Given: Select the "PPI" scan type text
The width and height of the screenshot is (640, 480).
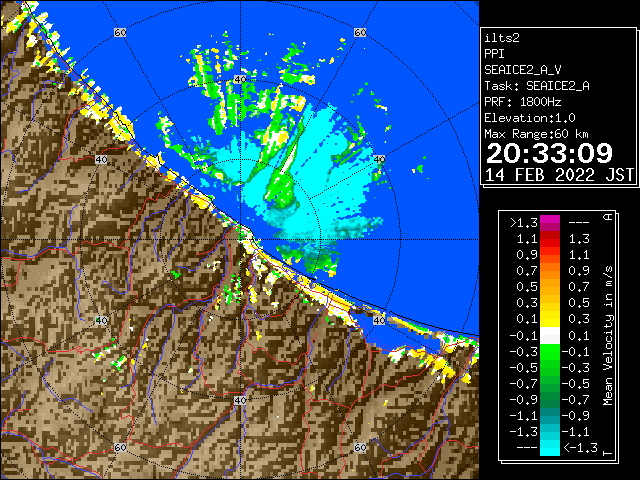Looking at the screenshot, I should 494,54.
